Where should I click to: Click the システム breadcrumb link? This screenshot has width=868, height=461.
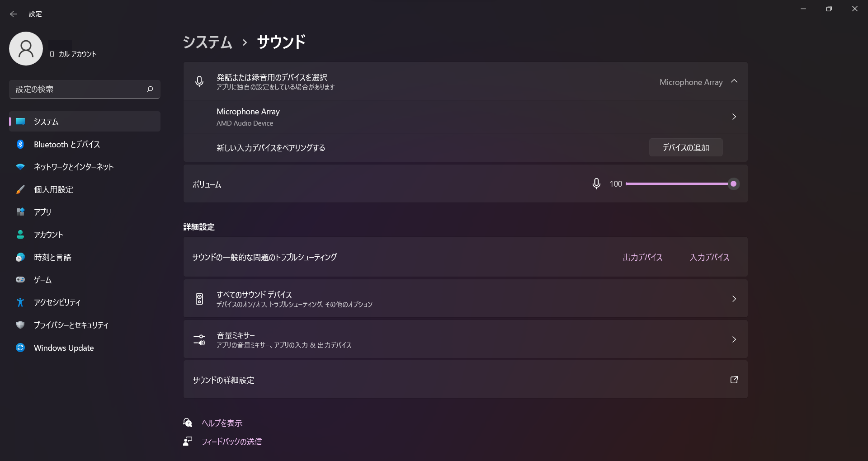(x=208, y=42)
